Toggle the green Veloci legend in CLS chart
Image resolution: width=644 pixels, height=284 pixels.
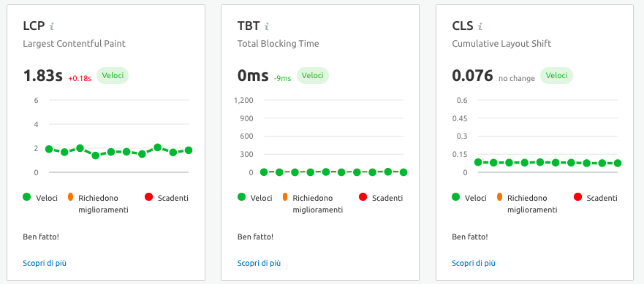(469, 198)
